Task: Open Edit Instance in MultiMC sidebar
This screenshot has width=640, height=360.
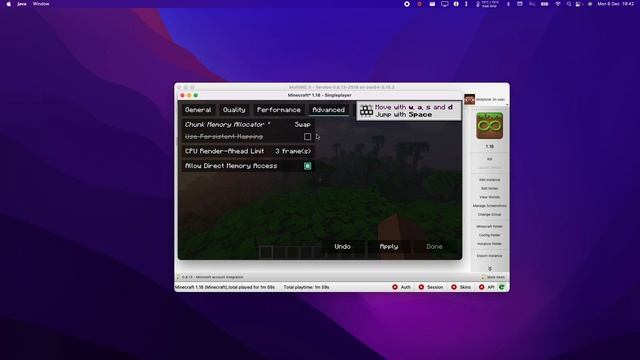Action: (489, 180)
